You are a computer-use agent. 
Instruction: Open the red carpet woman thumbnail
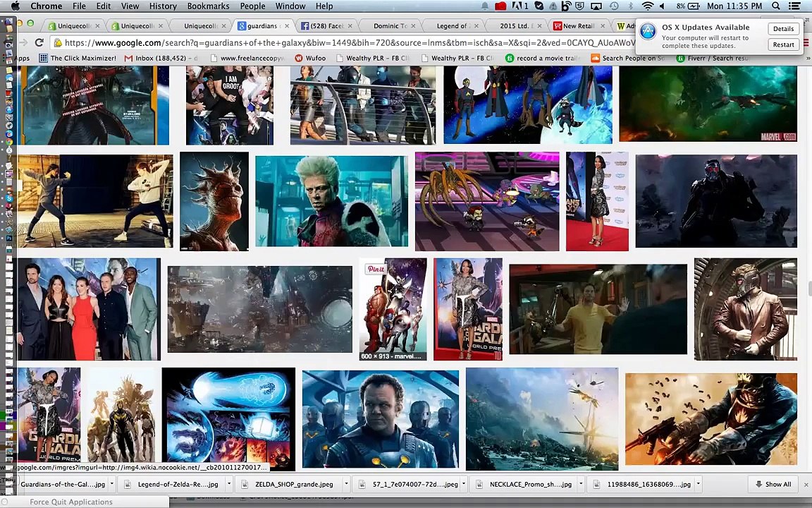coord(597,201)
